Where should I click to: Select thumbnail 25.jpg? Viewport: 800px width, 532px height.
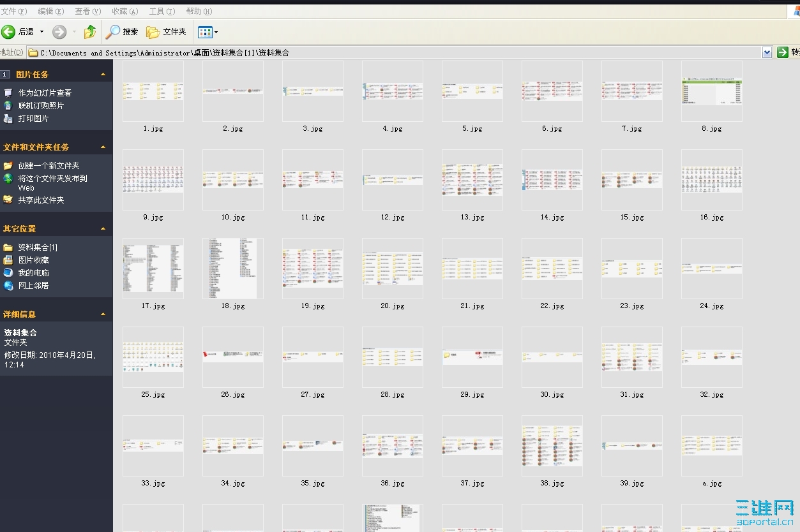[x=153, y=357]
